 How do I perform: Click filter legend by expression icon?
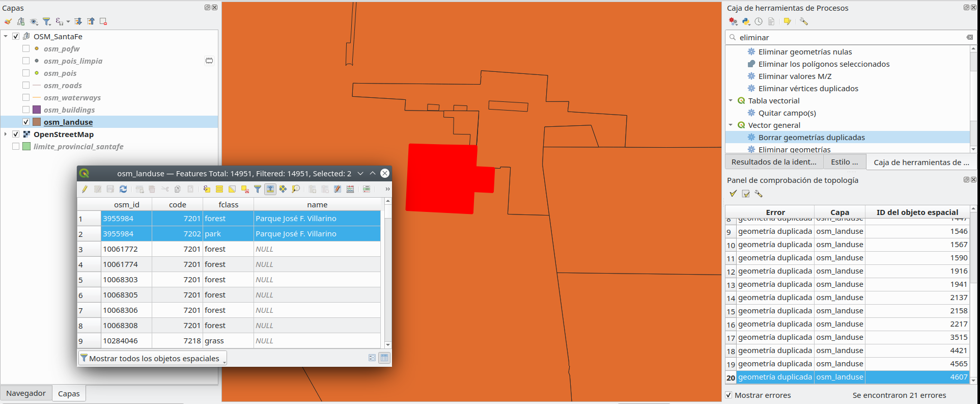[x=60, y=21]
